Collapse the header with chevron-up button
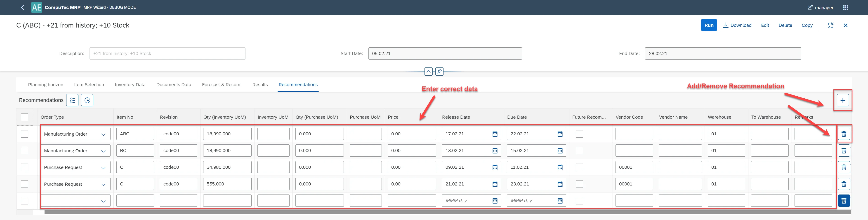Viewport: 868px width, 220px height. point(428,71)
